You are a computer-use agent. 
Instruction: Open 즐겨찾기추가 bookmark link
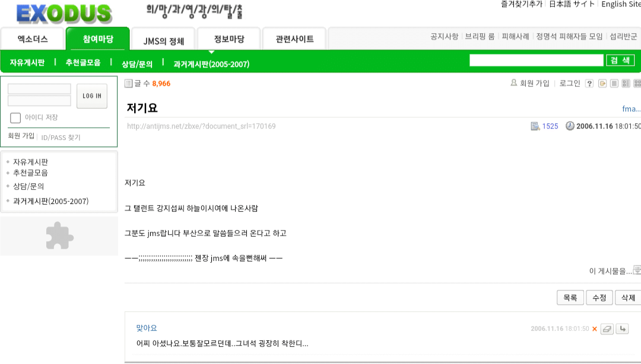(x=522, y=4)
